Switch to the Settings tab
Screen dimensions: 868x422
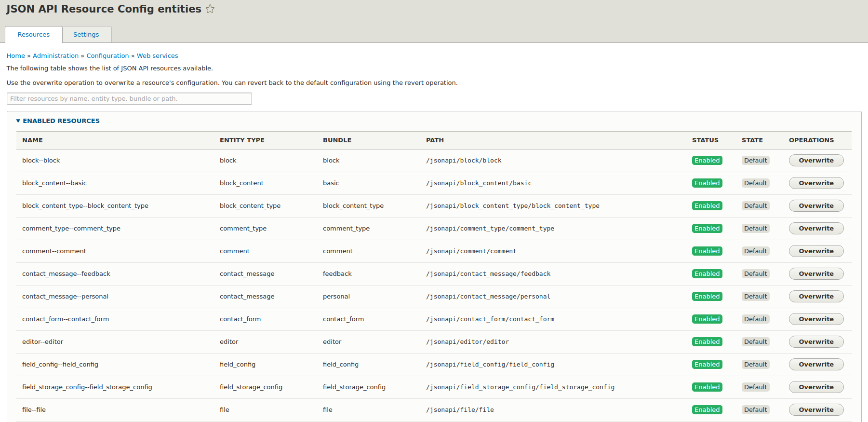click(86, 35)
